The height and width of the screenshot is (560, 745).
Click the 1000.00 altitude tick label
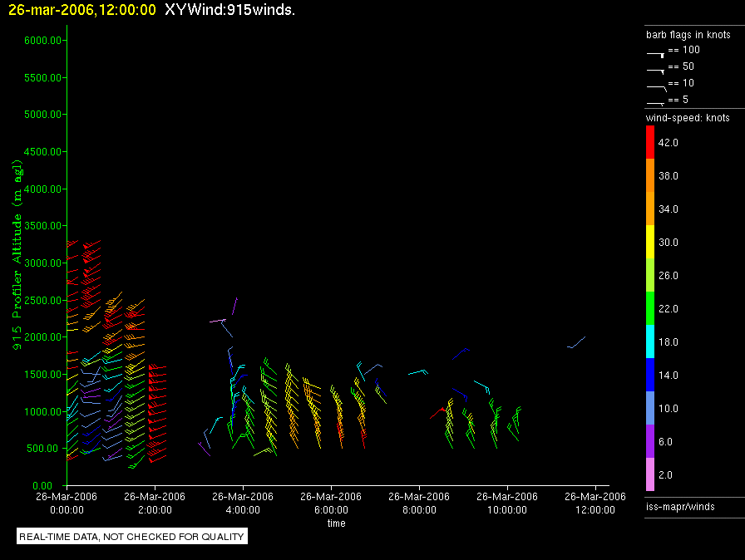tap(42, 411)
